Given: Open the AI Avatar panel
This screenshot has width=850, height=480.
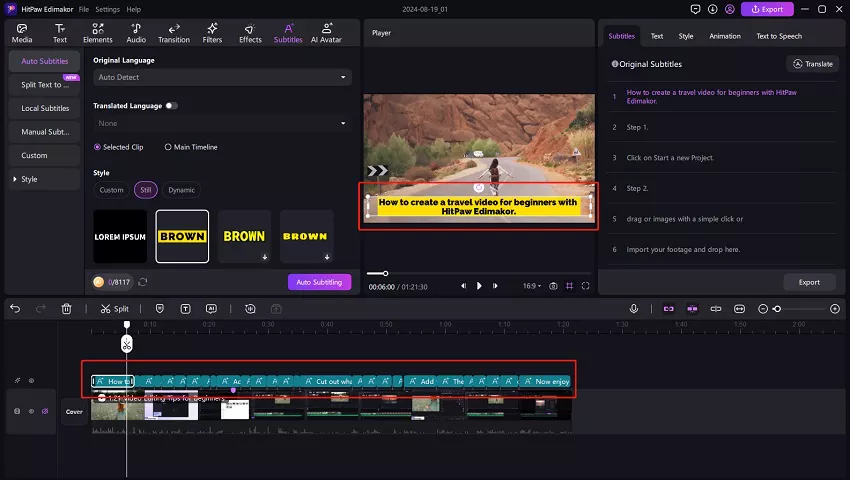Looking at the screenshot, I should tap(326, 33).
